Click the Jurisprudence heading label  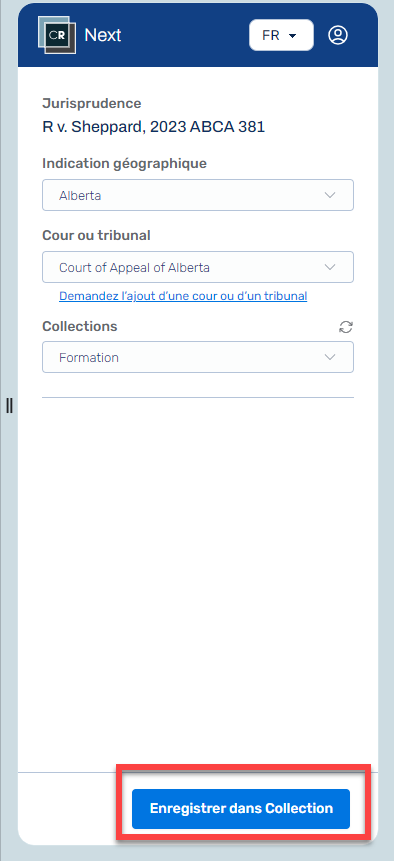(x=92, y=103)
